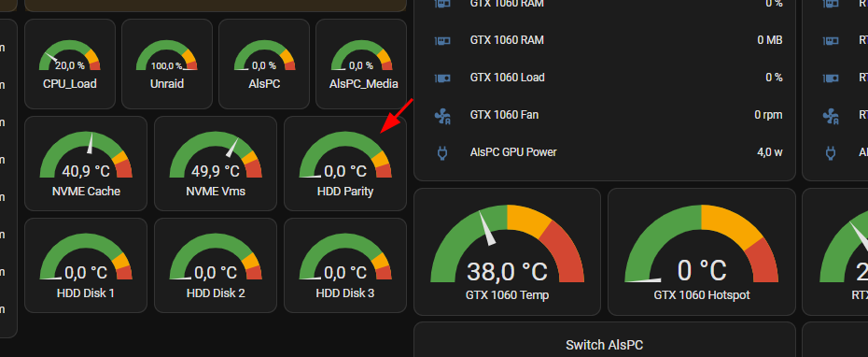868x357 pixels.
Task: Open the AlsPC gauge card
Action: 264,64
